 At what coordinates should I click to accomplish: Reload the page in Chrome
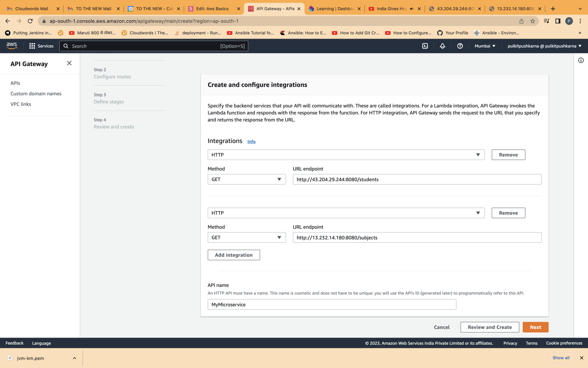pos(30,21)
